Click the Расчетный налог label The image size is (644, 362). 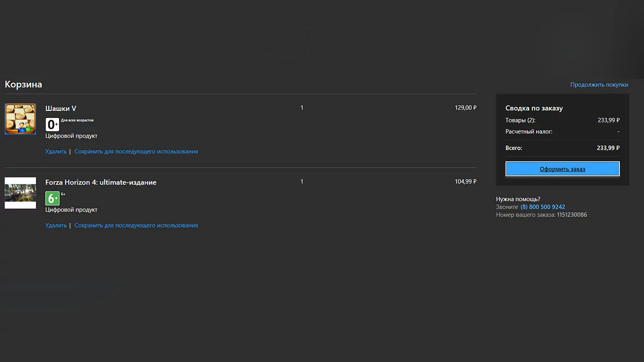[x=529, y=131]
